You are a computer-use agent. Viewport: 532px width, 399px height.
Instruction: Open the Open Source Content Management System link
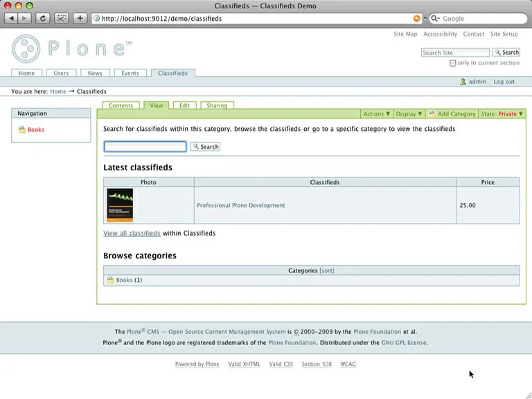[227, 332]
